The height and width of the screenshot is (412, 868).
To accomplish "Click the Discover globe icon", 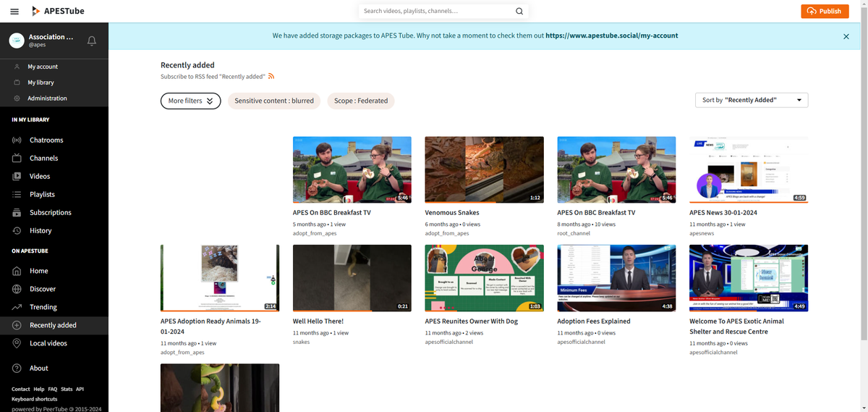I will (x=17, y=289).
